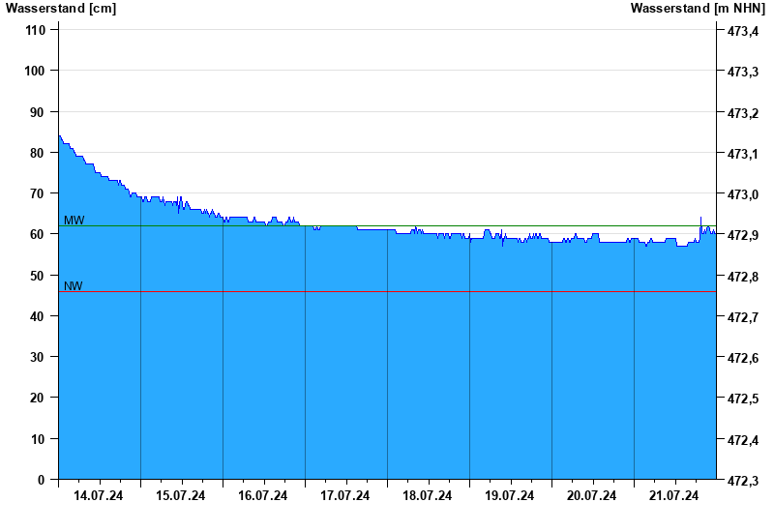Viewport: 774px width, 532px height.
Task: Click the 'Wasserstand [cm]' axis title
Action: [61, 8]
